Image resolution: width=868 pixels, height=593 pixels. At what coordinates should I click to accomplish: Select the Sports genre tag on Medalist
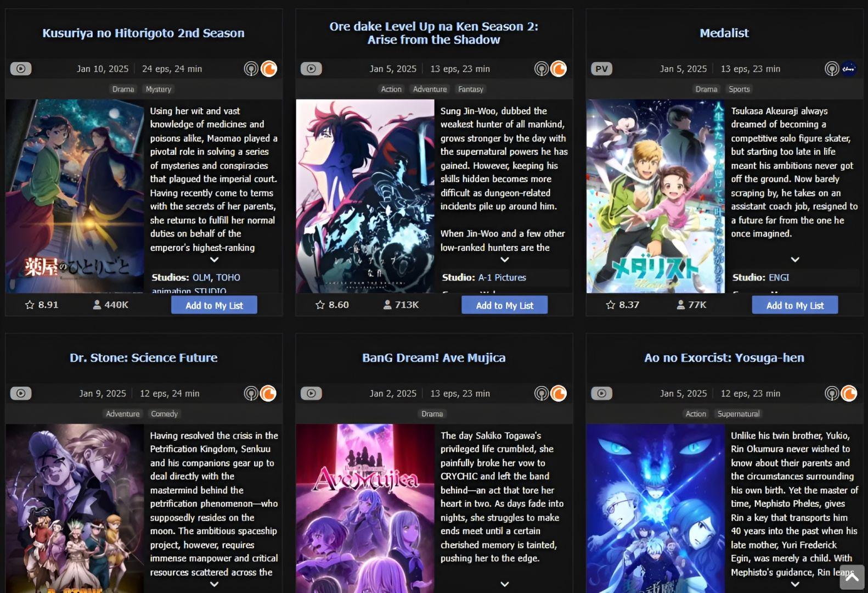click(739, 89)
